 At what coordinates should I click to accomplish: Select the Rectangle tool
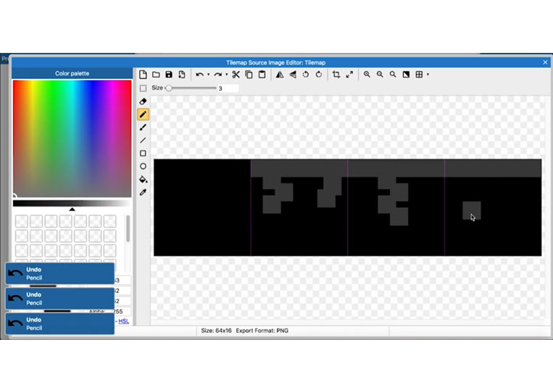pyautogui.click(x=143, y=154)
